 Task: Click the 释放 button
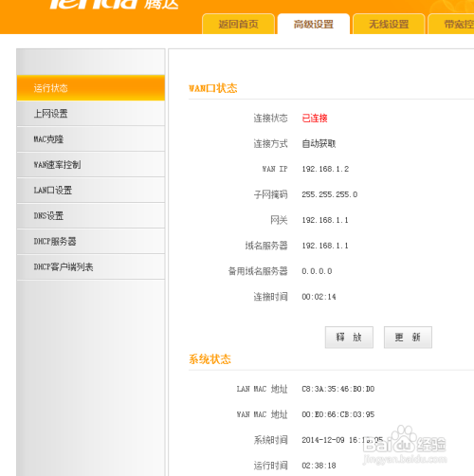349,338
